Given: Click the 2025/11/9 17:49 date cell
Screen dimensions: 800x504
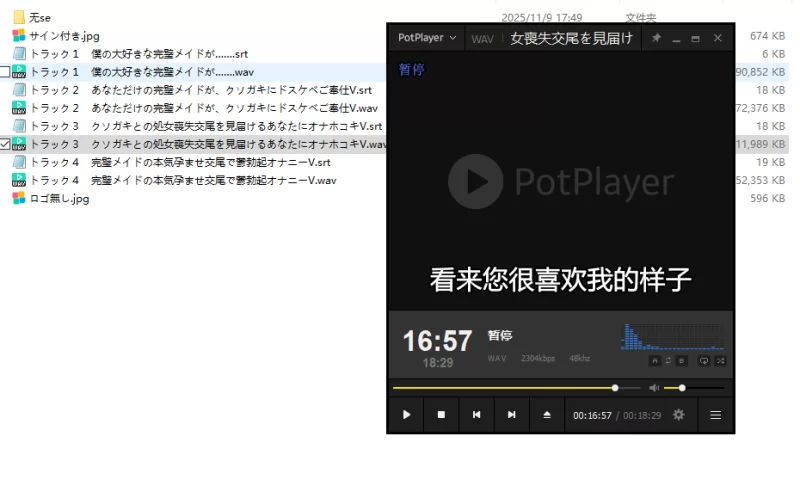Looking at the screenshot, I should pos(541,18).
